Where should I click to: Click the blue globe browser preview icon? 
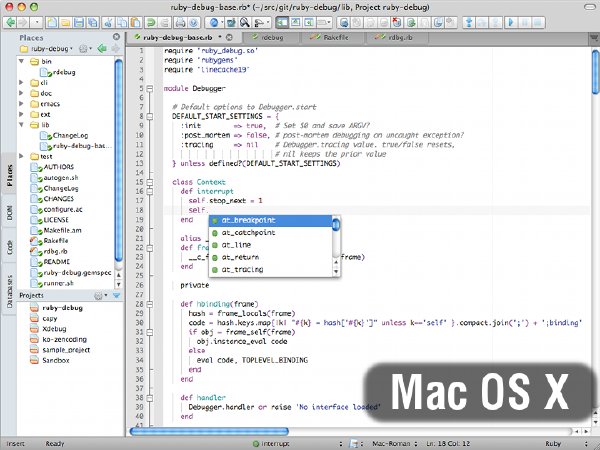click(x=214, y=22)
